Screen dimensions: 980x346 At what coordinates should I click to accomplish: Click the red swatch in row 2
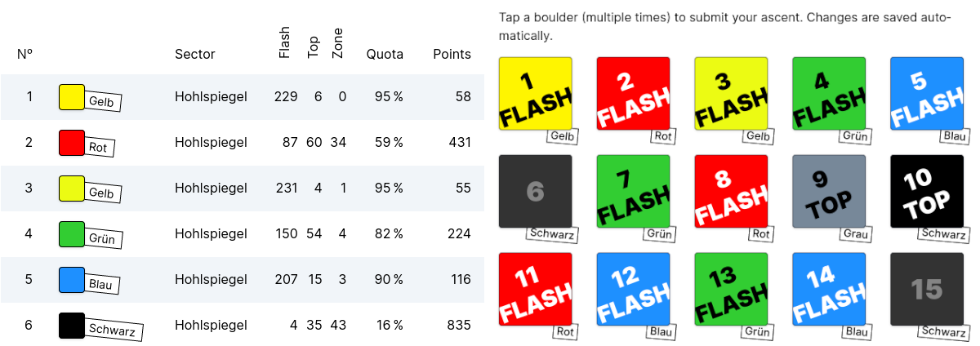click(x=72, y=143)
